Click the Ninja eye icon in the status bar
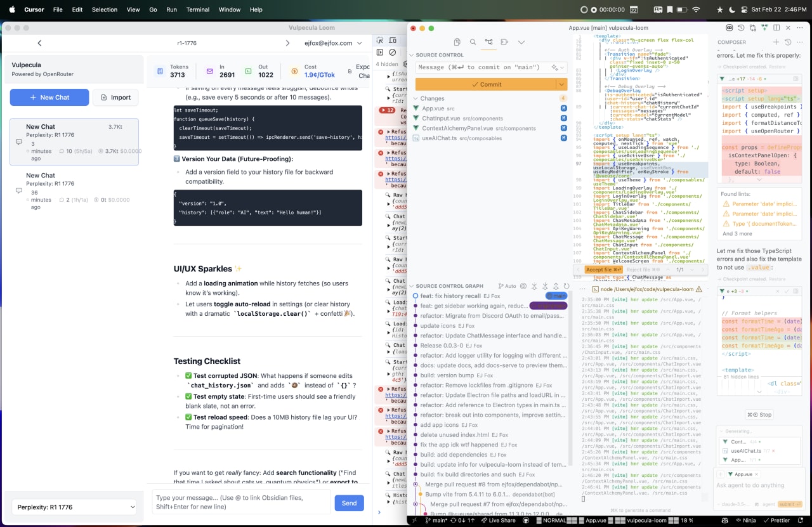The width and height of the screenshot is (812, 527). [738, 519]
